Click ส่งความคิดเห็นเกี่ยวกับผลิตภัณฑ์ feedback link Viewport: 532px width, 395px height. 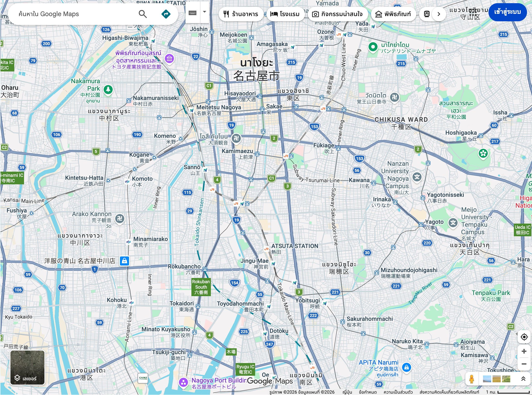click(449, 392)
